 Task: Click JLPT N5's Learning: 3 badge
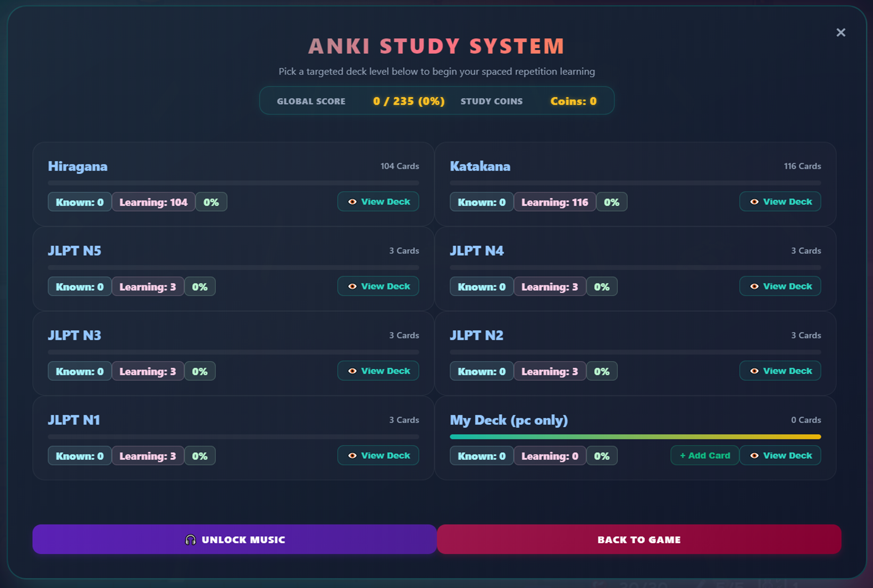[x=148, y=287]
